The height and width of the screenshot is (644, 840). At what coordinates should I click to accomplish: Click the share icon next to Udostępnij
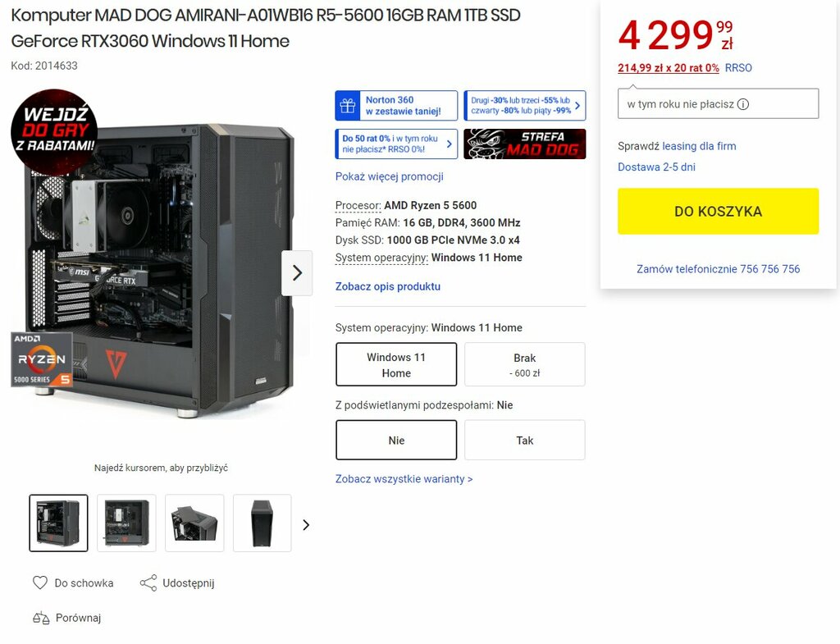click(148, 583)
